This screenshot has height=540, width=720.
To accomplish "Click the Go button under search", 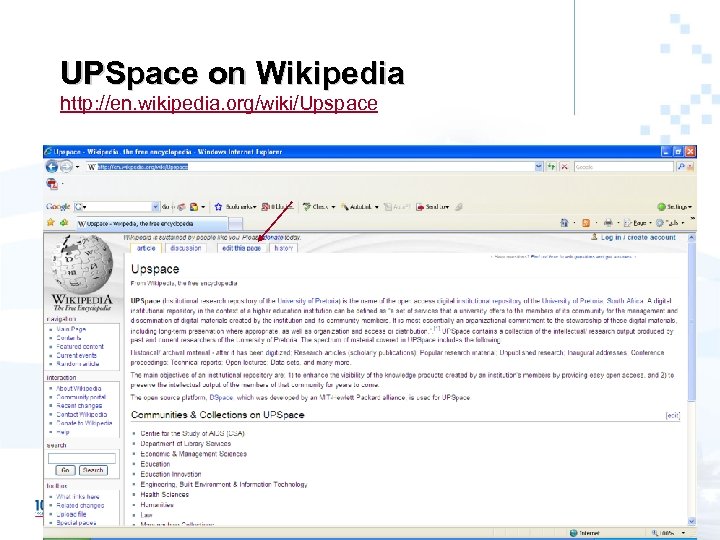I will coord(65,470).
